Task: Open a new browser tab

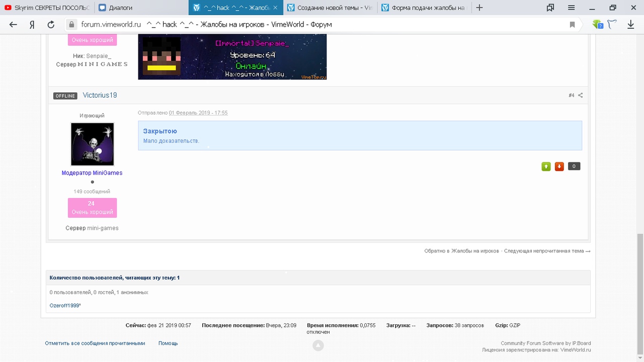Action: click(479, 8)
